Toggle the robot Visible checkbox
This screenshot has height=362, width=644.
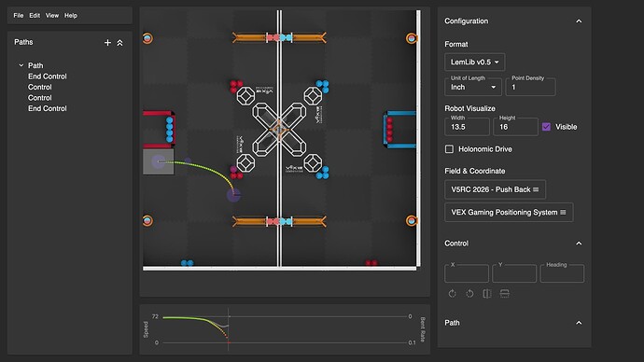tap(546, 127)
